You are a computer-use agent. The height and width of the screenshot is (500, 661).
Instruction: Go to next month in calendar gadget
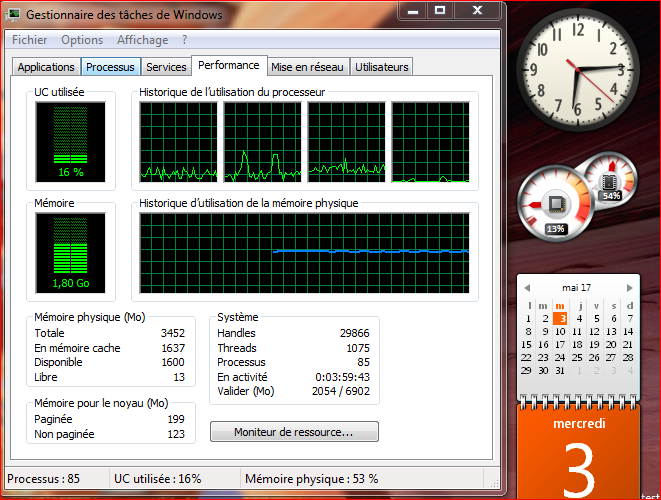[631, 285]
